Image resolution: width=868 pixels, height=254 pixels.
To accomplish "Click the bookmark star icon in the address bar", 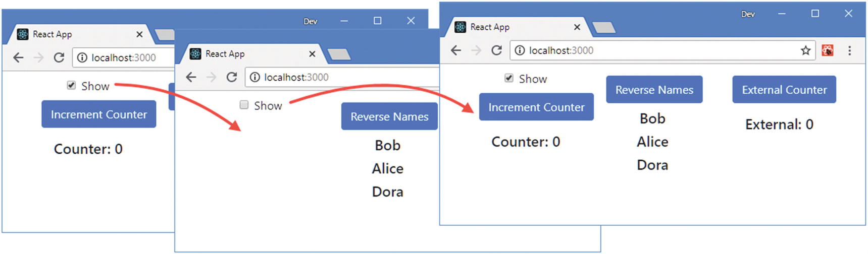I will [805, 50].
